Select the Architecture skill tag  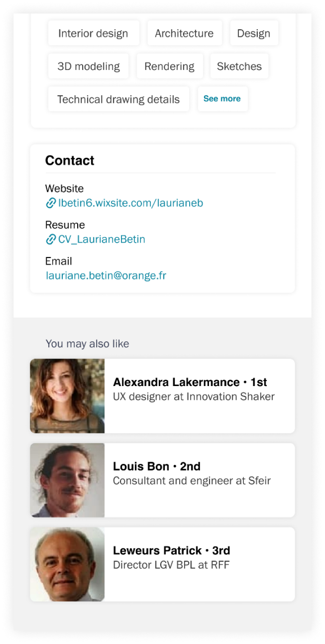click(x=184, y=33)
